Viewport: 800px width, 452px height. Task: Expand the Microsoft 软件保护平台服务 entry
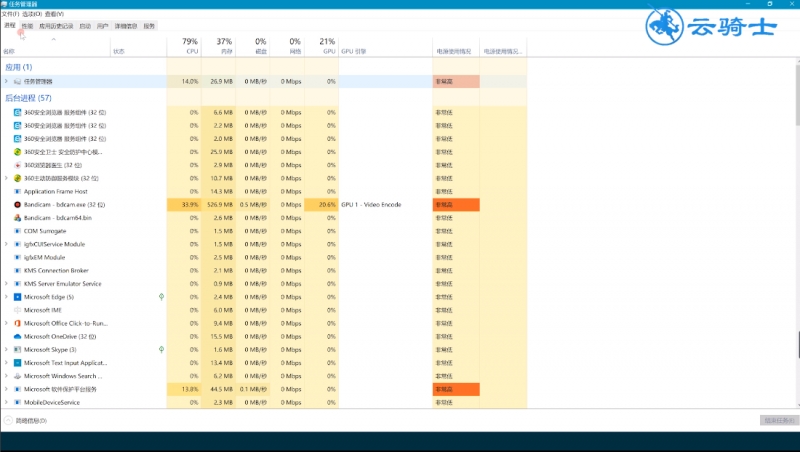[6, 389]
